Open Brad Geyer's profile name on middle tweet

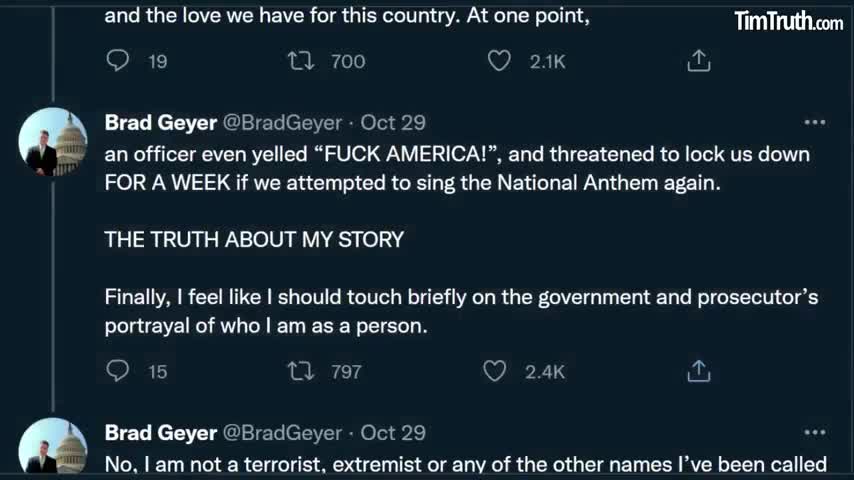coord(160,123)
